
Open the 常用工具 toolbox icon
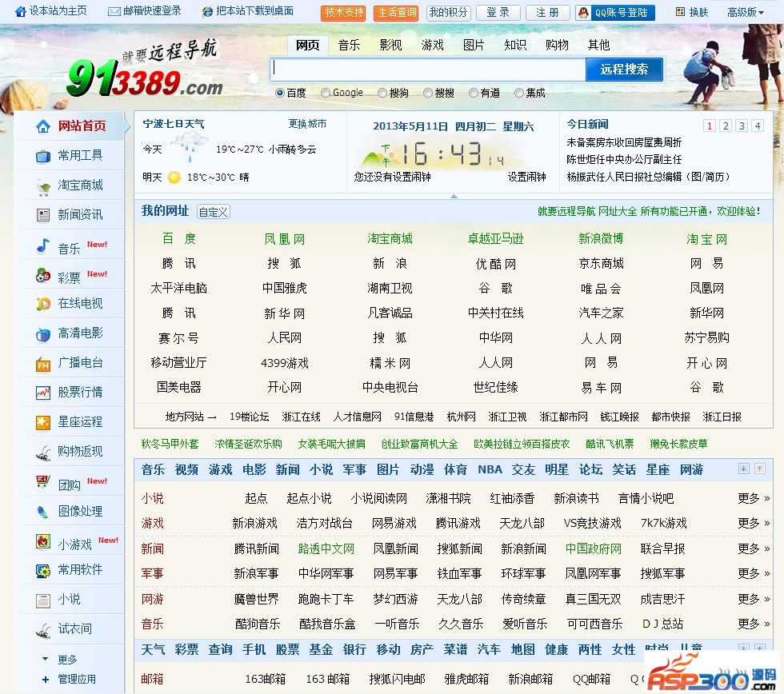(43, 157)
